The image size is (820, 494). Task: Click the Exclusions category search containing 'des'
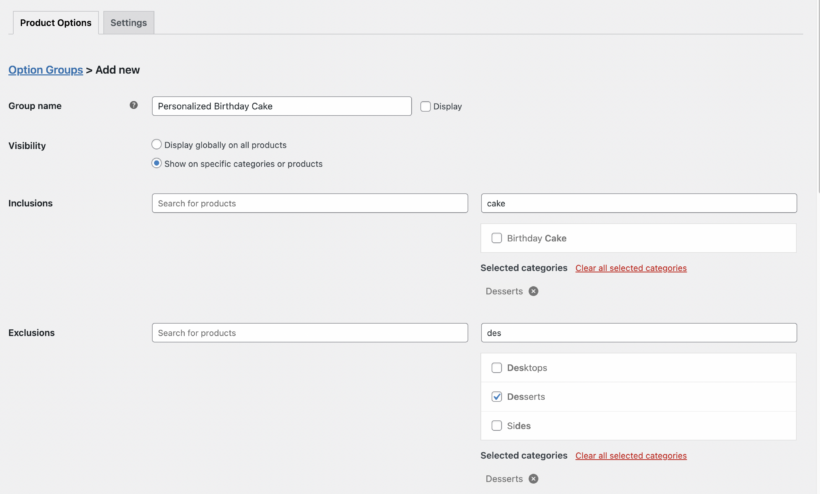coord(638,332)
